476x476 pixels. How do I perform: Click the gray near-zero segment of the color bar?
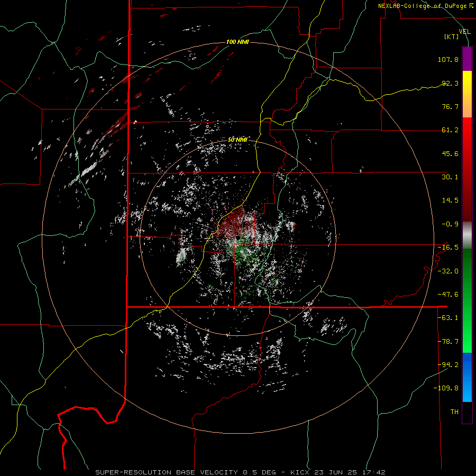467,235
